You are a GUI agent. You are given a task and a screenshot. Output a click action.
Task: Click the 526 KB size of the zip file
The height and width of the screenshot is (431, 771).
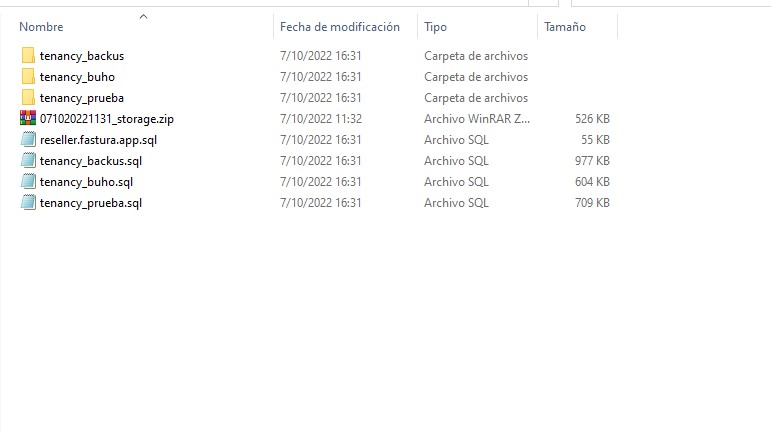tap(592, 119)
